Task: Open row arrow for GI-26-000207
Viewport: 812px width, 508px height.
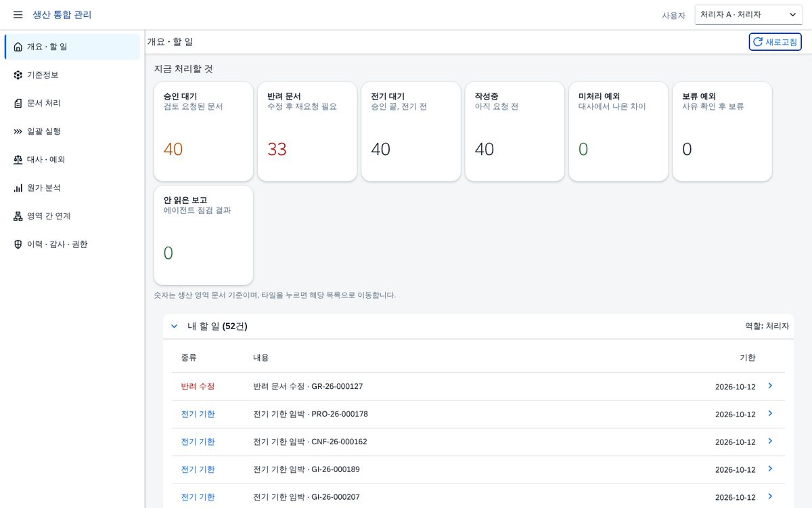Action: [x=770, y=496]
